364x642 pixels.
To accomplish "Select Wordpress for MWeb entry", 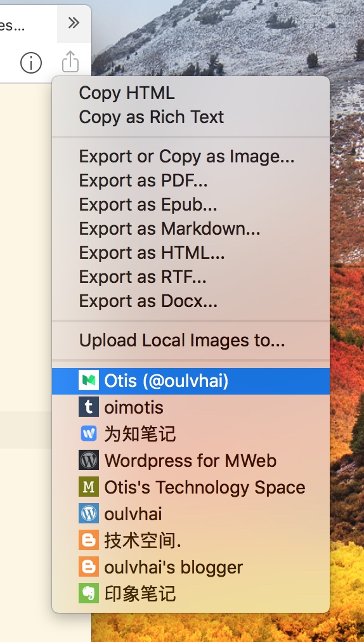I will tap(191, 461).
